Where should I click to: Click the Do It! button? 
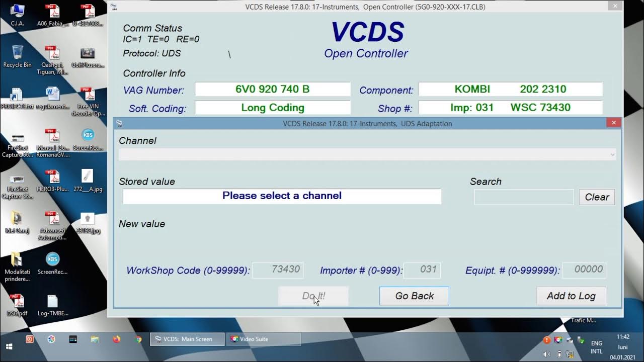pyautogui.click(x=313, y=296)
